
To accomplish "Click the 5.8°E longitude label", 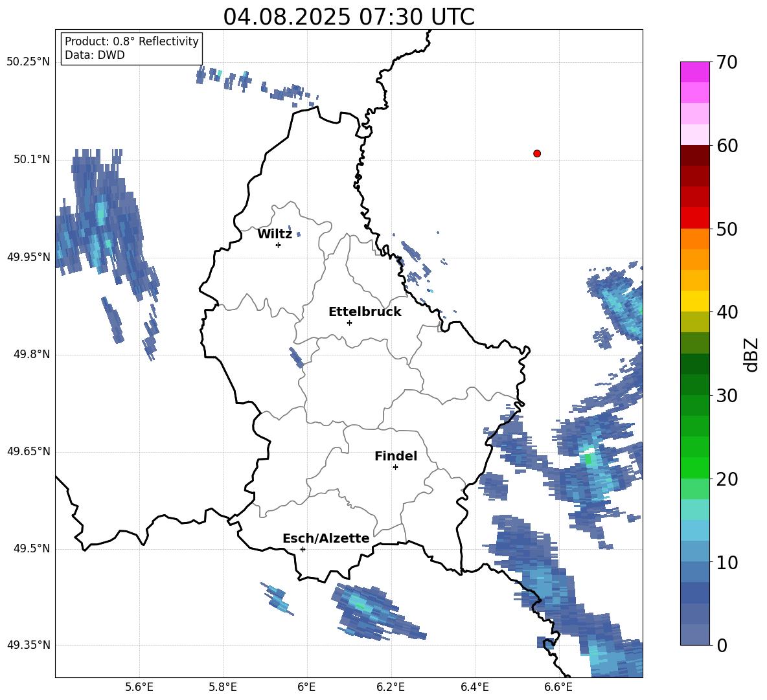I will (223, 687).
